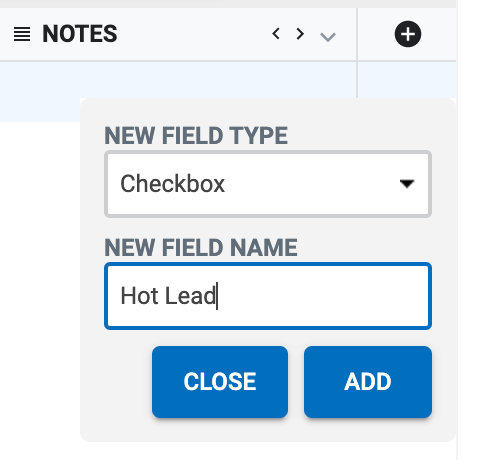Click blank popup area left of CLOSE
The image size is (484, 460).
point(116,382)
